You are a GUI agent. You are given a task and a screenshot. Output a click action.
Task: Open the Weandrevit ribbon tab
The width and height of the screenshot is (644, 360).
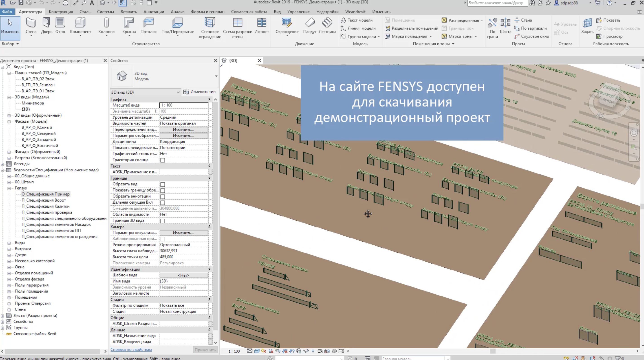coord(355,12)
